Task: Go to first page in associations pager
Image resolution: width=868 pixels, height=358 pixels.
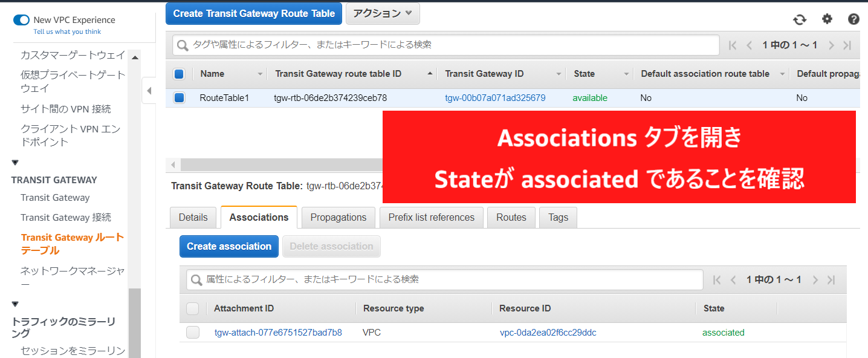Action: pos(717,280)
